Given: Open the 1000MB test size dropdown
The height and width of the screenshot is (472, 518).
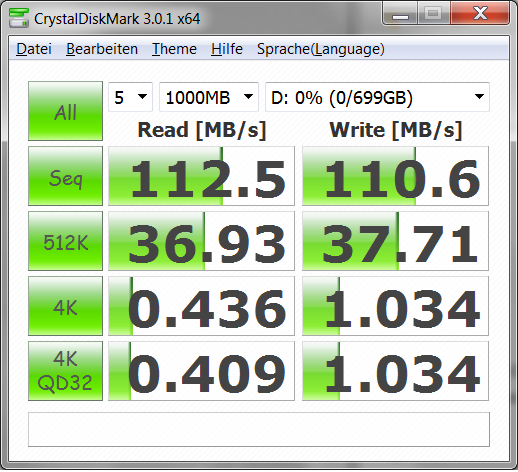Looking at the screenshot, I should pyautogui.click(x=209, y=97).
